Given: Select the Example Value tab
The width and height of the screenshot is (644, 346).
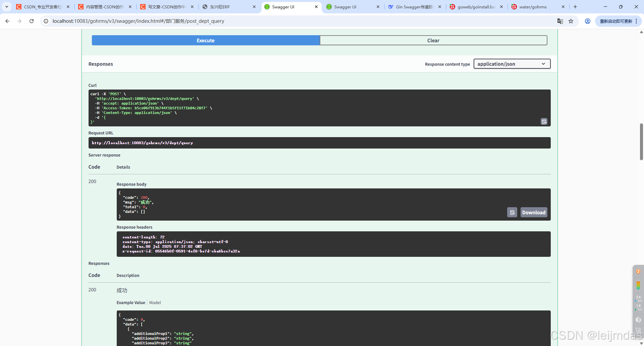Looking at the screenshot, I should pos(130,302).
